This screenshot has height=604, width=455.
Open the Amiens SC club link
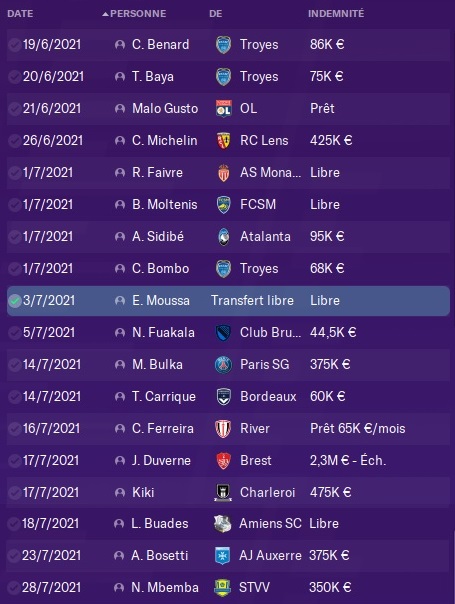270,523
